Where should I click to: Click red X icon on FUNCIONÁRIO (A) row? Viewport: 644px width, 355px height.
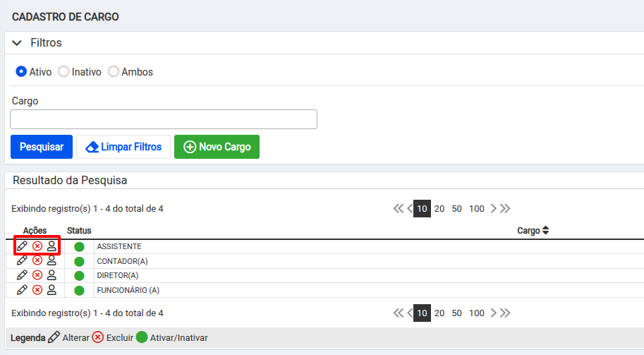(x=37, y=289)
